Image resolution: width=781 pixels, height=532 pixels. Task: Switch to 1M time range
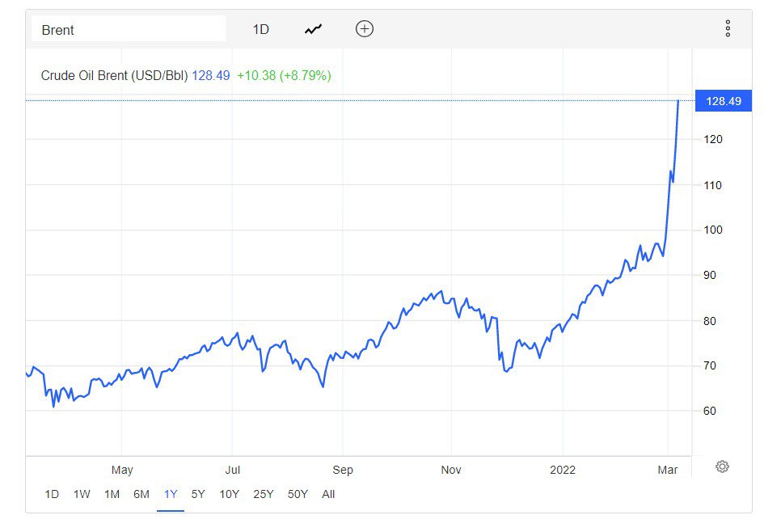(112, 494)
